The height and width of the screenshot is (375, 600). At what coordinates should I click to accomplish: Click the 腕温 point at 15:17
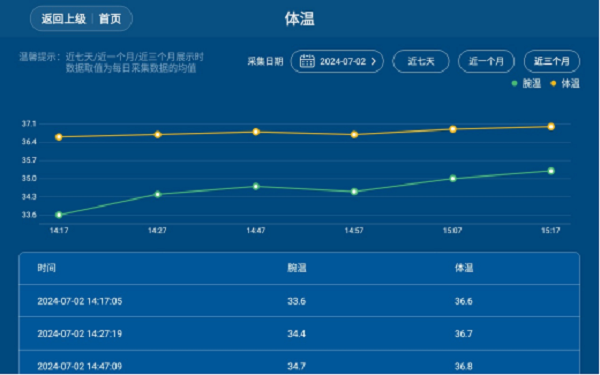(x=551, y=171)
